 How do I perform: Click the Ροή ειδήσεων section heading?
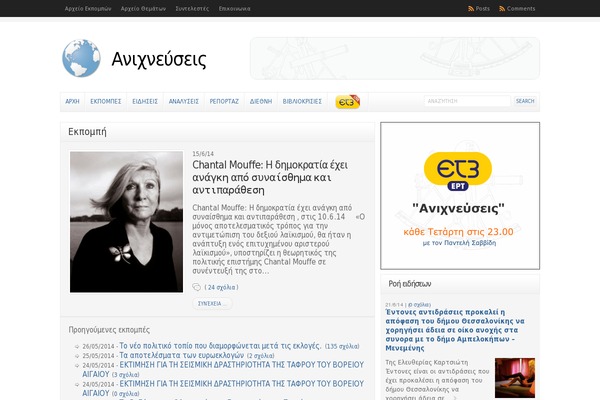tap(409, 284)
